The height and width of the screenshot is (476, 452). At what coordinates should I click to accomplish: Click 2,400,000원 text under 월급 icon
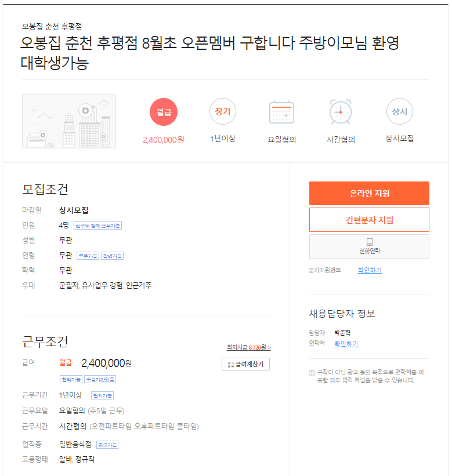coord(164,140)
